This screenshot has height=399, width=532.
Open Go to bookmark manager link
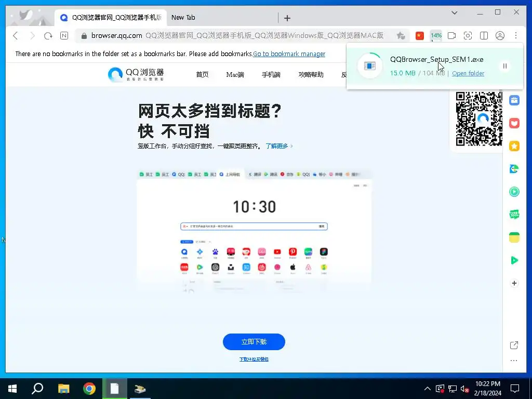click(289, 54)
